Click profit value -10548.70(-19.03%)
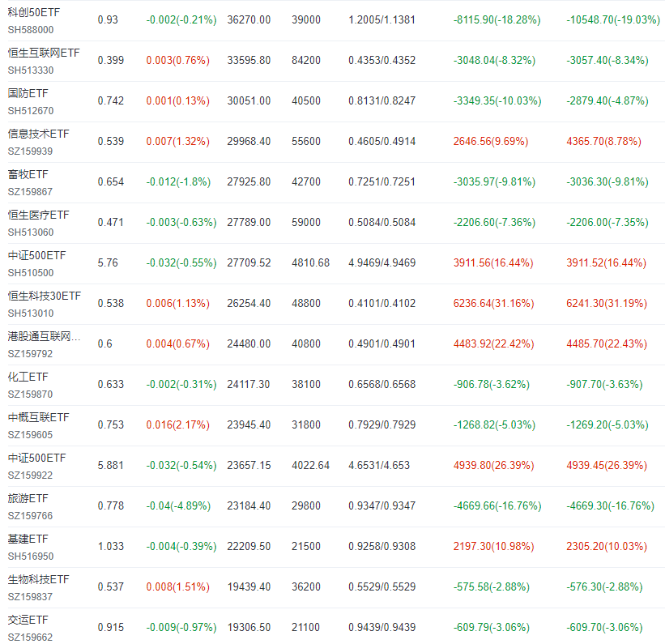The height and width of the screenshot is (644, 665). click(613, 20)
